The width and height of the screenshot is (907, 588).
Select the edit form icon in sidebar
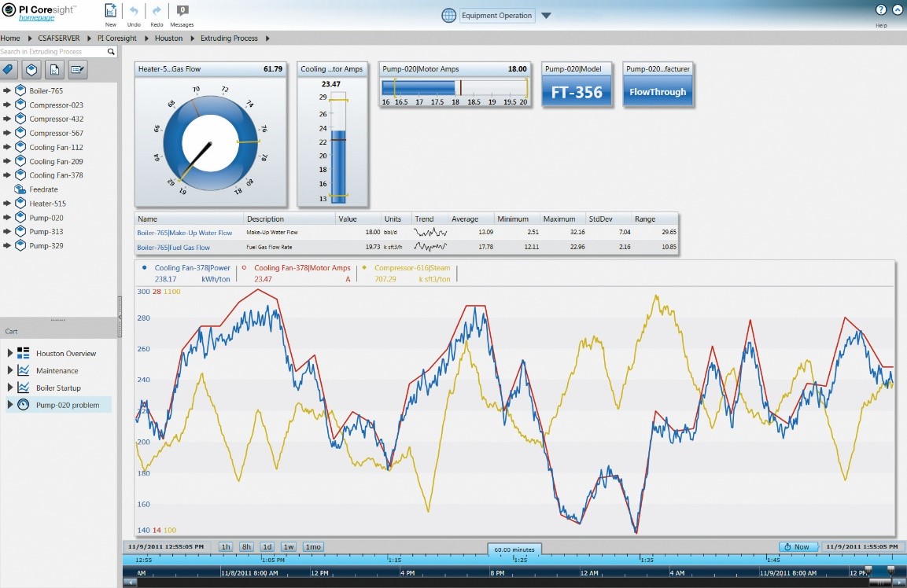click(77, 70)
